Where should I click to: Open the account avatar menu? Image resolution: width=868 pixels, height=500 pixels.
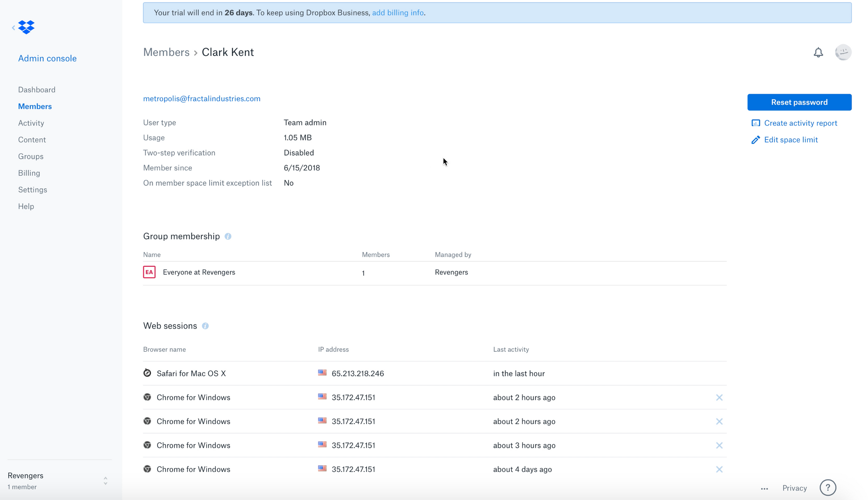(x=843, y=52)
